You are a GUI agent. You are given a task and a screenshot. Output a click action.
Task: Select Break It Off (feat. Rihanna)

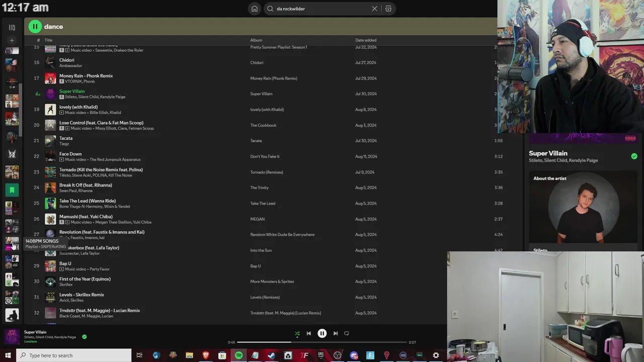pos(86,185)
